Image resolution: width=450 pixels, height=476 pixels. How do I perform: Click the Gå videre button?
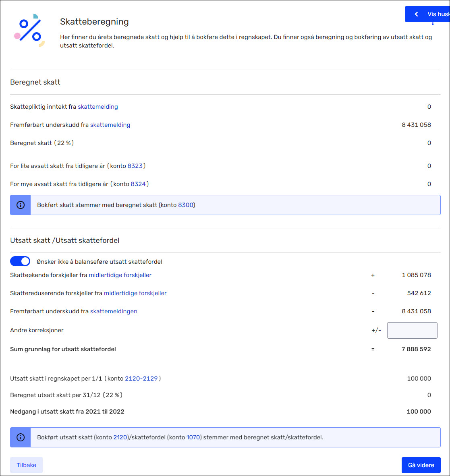click(x=421, y=465)
